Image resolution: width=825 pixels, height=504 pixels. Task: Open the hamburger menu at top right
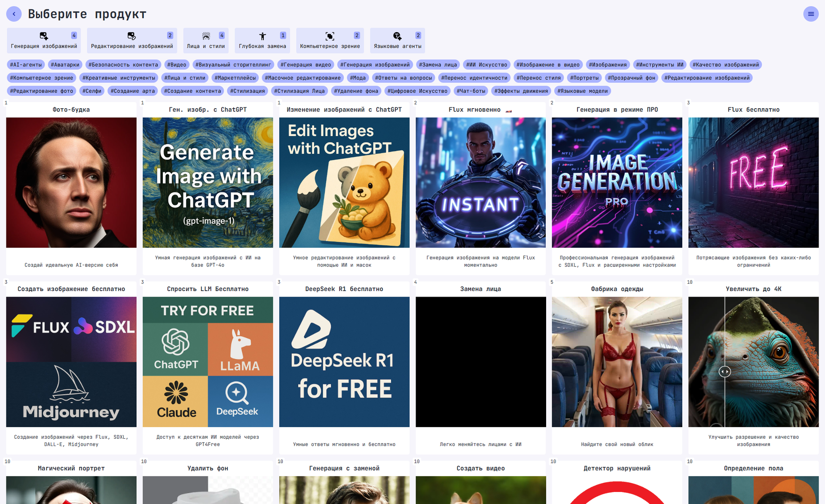click(811, 14)
